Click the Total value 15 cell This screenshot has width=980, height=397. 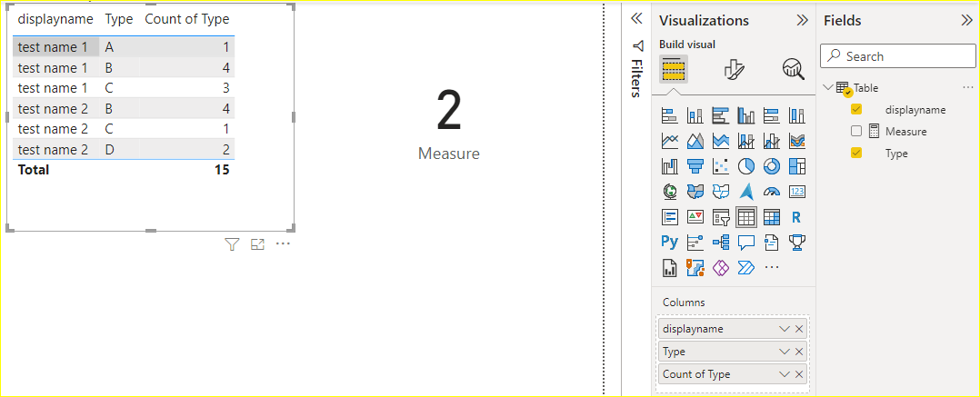click(222, 170)
